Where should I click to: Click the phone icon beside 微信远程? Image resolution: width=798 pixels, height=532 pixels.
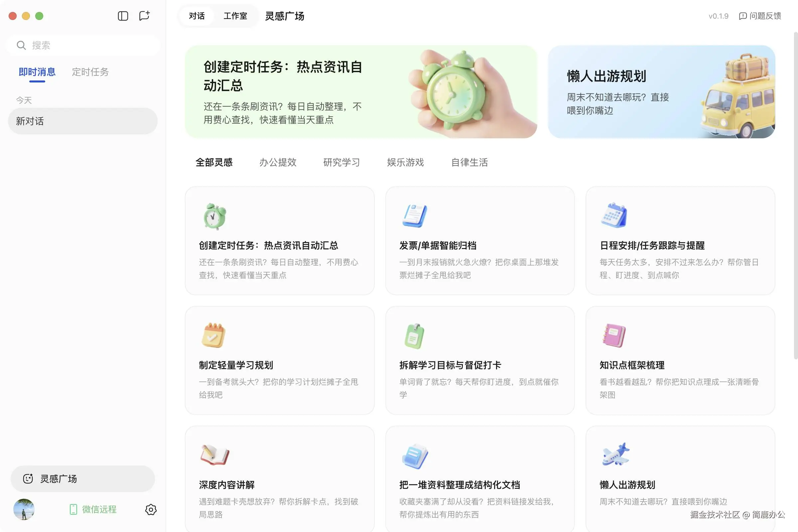(73, 509)
